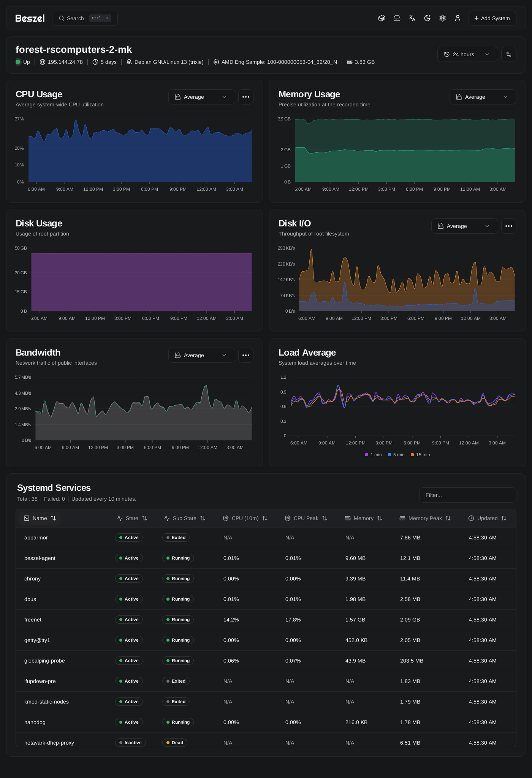
Task: Toggle dark mode with moon icon
Action: pyautogui.click(x=427, y=18)
